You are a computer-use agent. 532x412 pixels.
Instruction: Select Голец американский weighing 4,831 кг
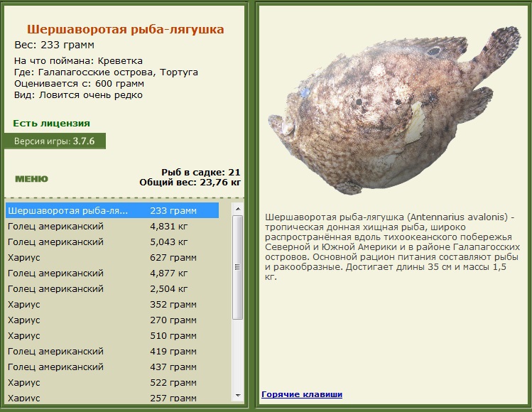(x=112, y=227)
